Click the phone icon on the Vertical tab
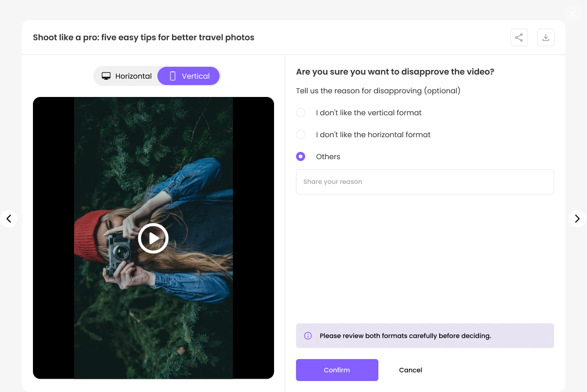 pyautogui.click(x=172, y=76)
